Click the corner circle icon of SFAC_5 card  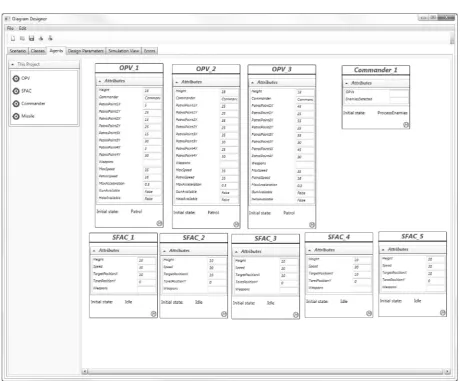pyautogui.click(x=442, y=313)
